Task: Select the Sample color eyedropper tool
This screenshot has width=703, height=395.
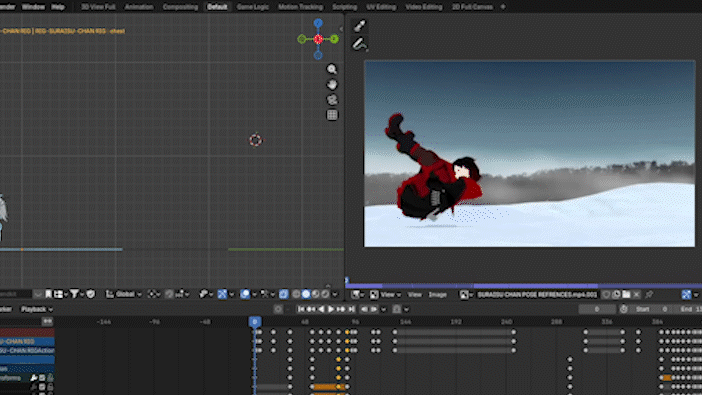Action: [359, 26]
